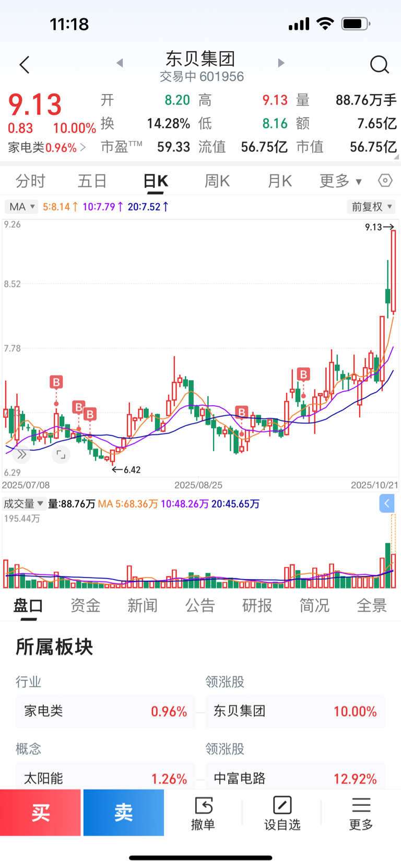401x868 pixels.
Task: Tap the battery indicator in status bar
Action: point(355,24)
